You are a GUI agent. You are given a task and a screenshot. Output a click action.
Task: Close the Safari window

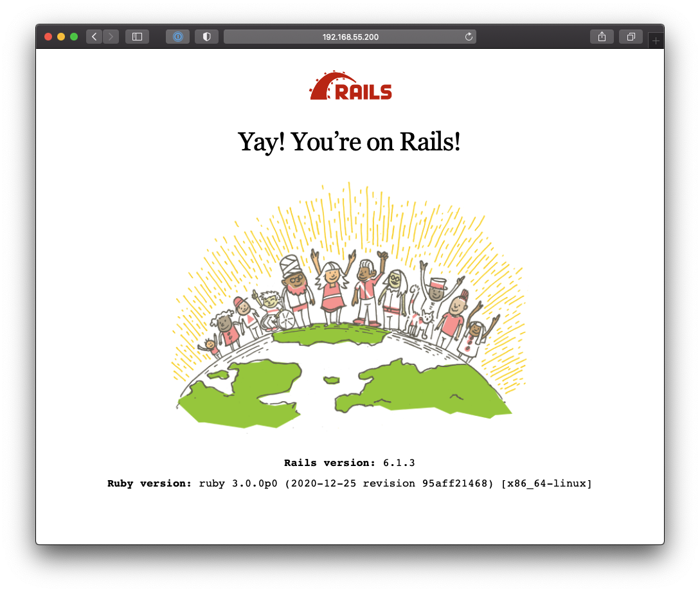[x=48, y=37]
